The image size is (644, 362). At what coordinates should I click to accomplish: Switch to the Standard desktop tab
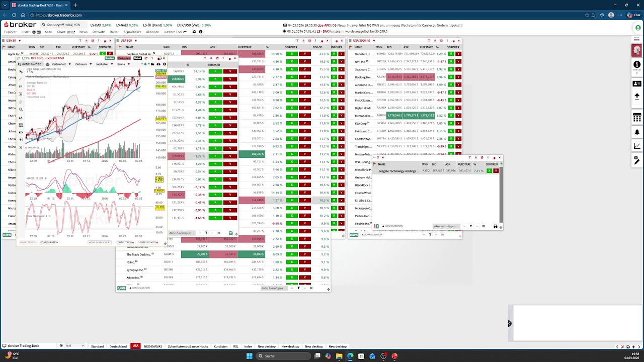tap(97, 346)
